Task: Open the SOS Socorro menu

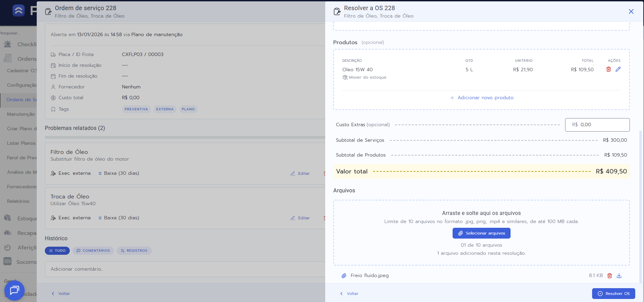Action: tap(20, 262)
